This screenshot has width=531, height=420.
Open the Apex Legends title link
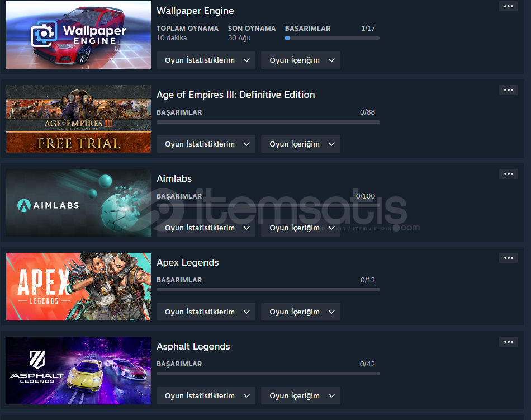coord(188,262)
